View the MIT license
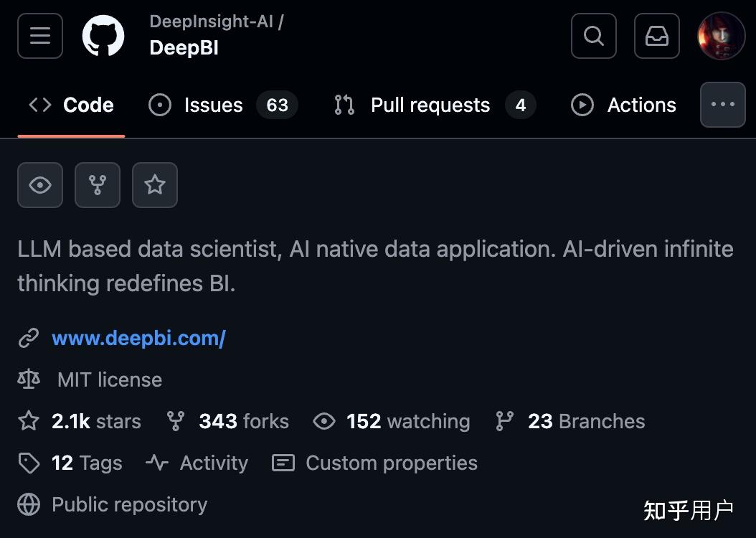This screenshot has height=538, width=756. 109,379
